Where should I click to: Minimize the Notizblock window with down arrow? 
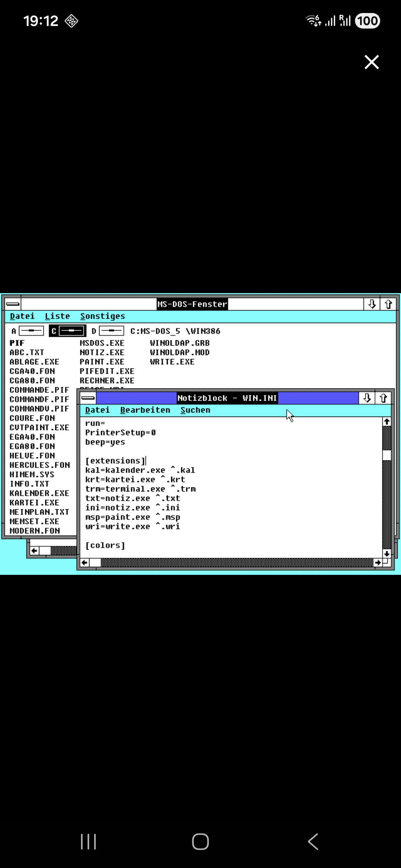(367, 398)
